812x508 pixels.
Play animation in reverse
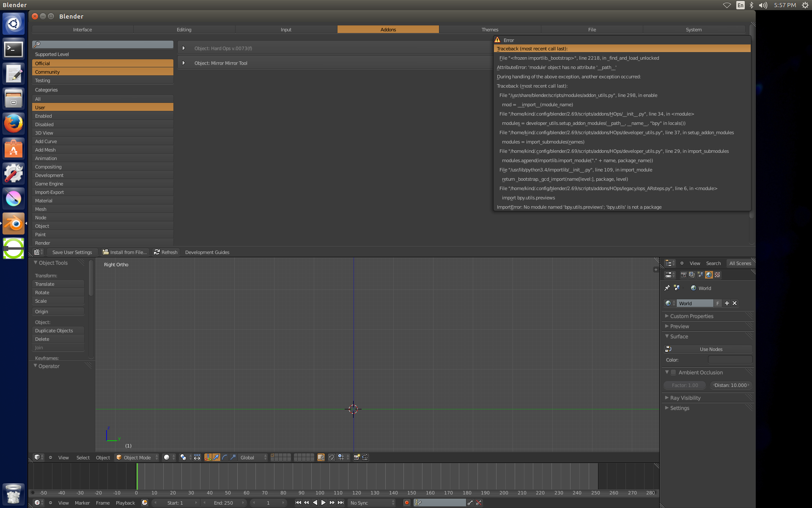click(x=315, y=502)
